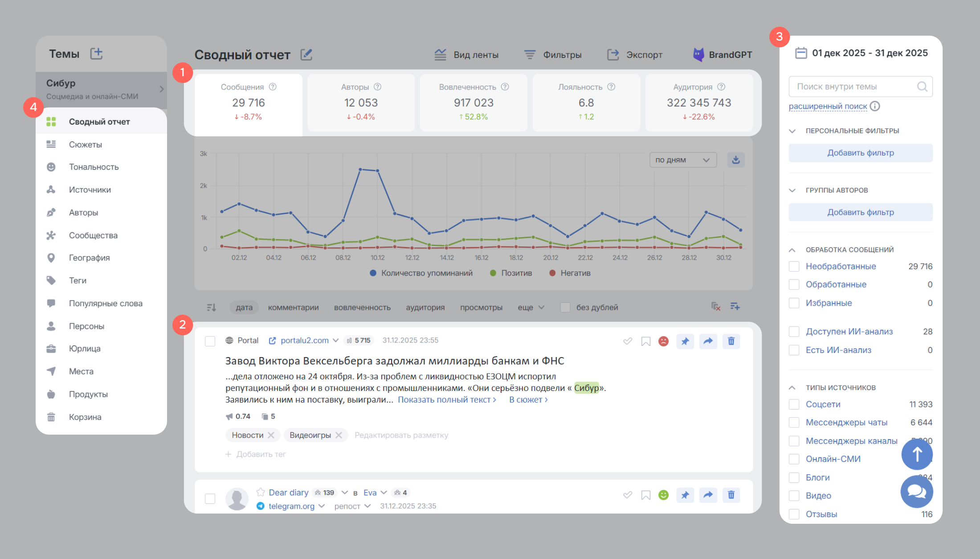Open the по дням interval dropdown

(682, 160)
